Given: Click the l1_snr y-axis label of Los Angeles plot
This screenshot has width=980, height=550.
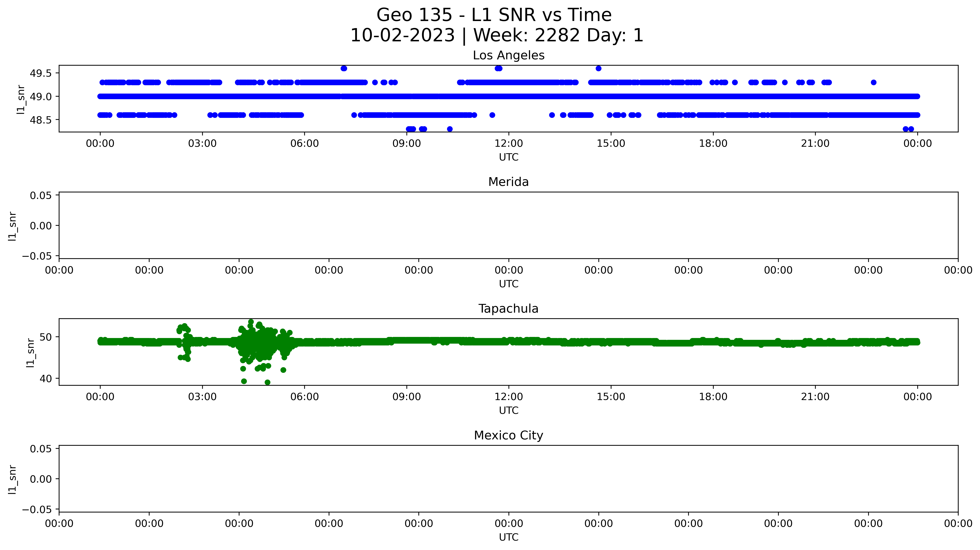Looking at the screenshot, I should (x=21, y=99).
